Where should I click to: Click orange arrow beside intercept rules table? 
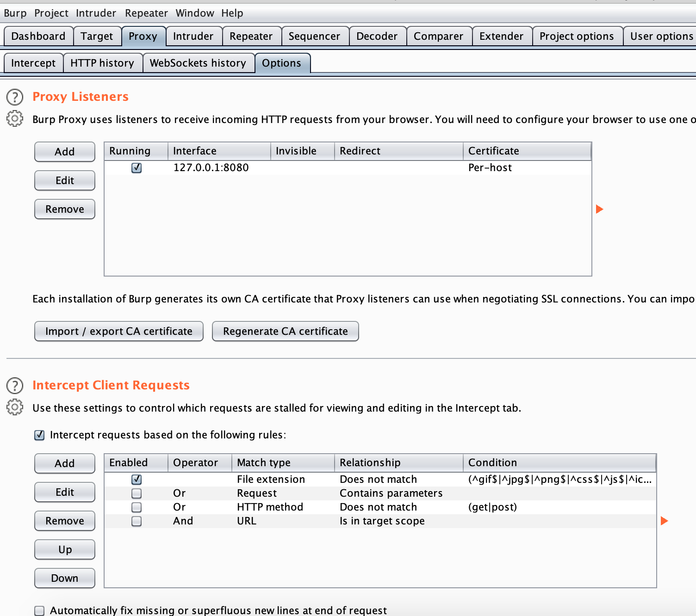click(664, 521)
